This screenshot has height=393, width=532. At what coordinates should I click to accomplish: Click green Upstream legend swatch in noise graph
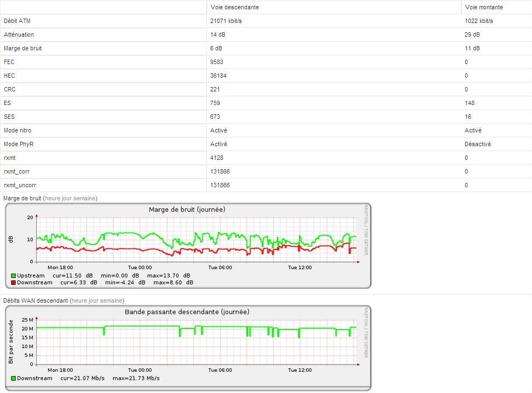13,275
